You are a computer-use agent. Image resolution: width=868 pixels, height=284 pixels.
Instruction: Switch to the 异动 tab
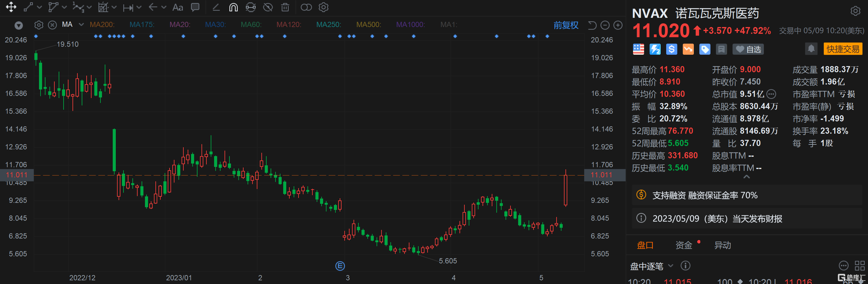(x=722, y=245)
